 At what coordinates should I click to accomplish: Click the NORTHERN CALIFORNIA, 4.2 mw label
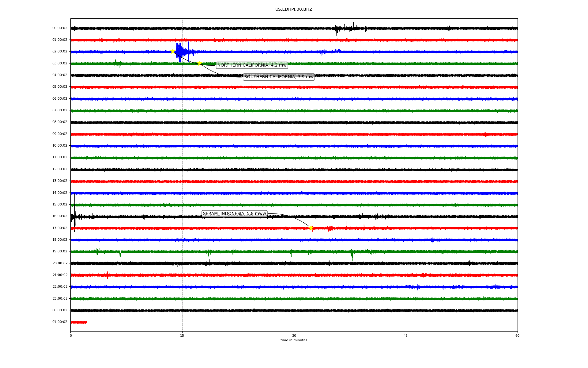[x=252, y=65]
